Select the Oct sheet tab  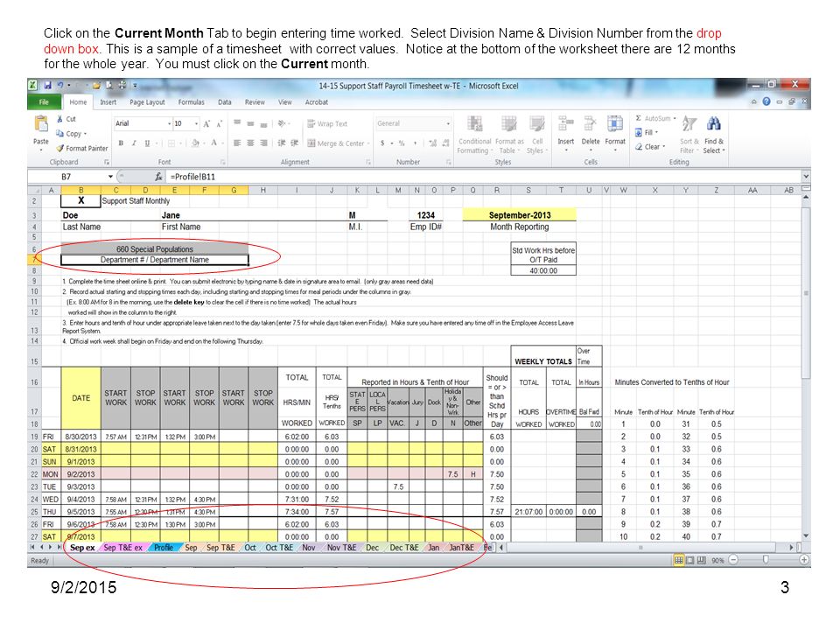(x=249, y=548)
